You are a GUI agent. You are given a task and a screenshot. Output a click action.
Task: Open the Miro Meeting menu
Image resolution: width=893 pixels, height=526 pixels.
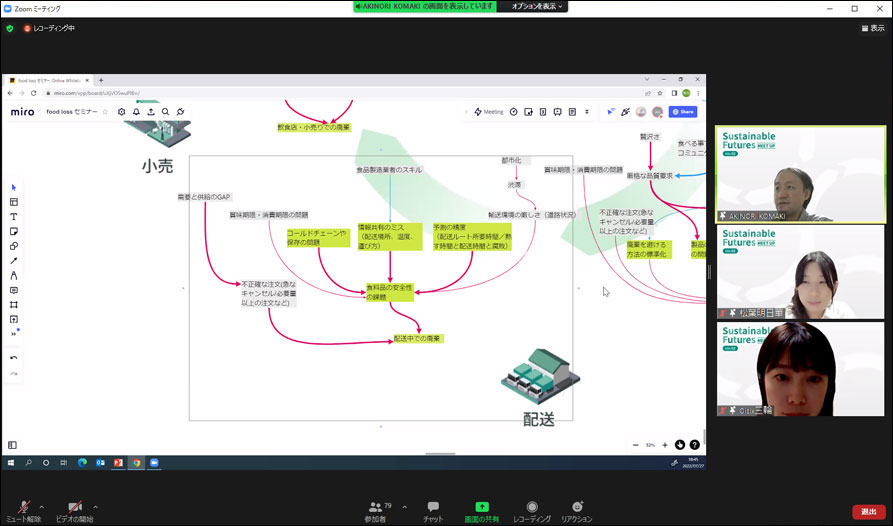coord(489,112)
